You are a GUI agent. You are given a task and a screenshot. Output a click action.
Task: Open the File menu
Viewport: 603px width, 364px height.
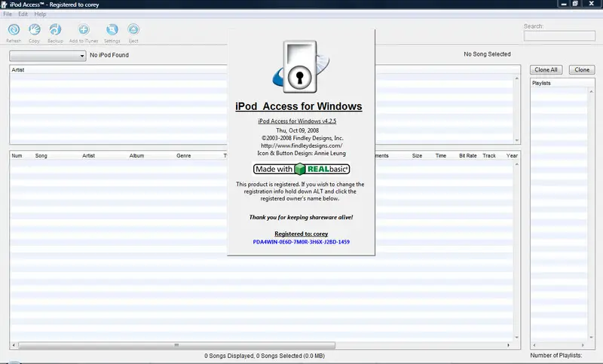pos(8,14)
